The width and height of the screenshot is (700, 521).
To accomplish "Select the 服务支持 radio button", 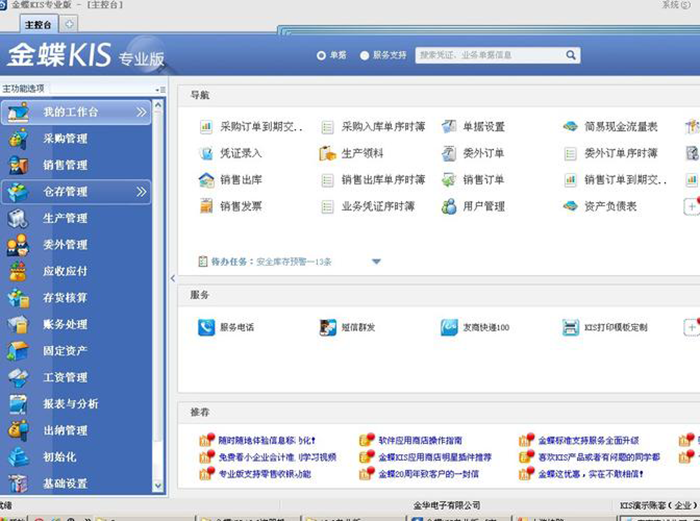I will (x=365, y=55).
